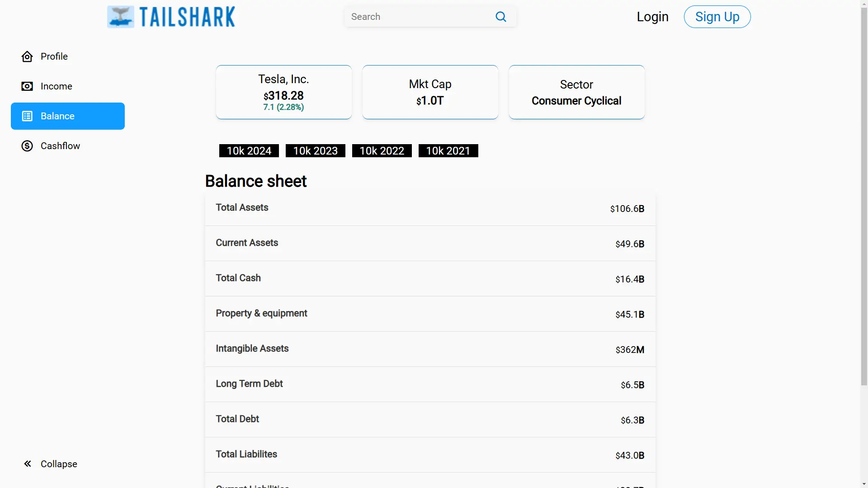Click the scrollbar up arrow
Viewport: 868px width, 488px height.
tap(864, 4)
